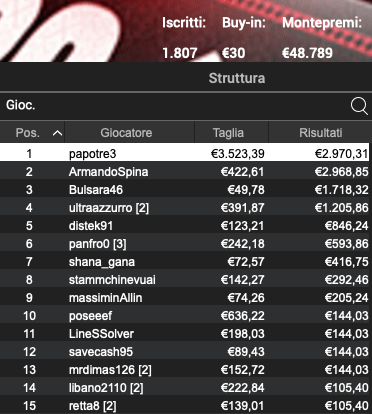Select the retta8 [2] row
This screenshot has height=414, width=372.
tap(184, 406)
